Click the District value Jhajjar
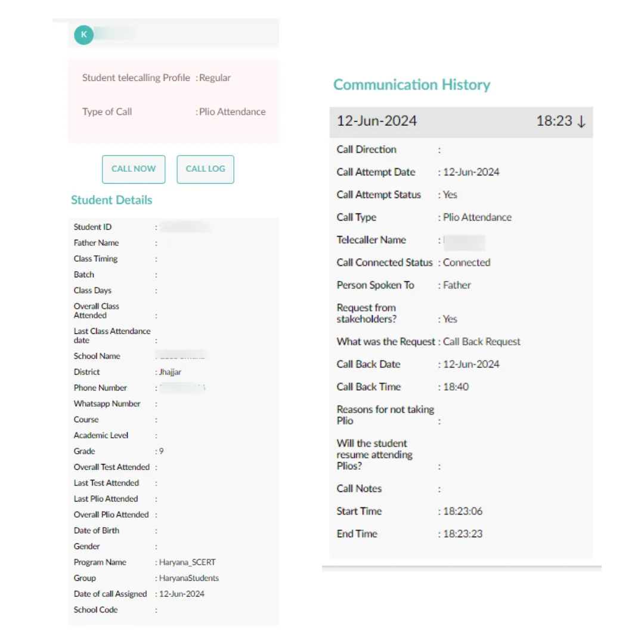This screenshot has width=644, height=644. click(170, 372)
